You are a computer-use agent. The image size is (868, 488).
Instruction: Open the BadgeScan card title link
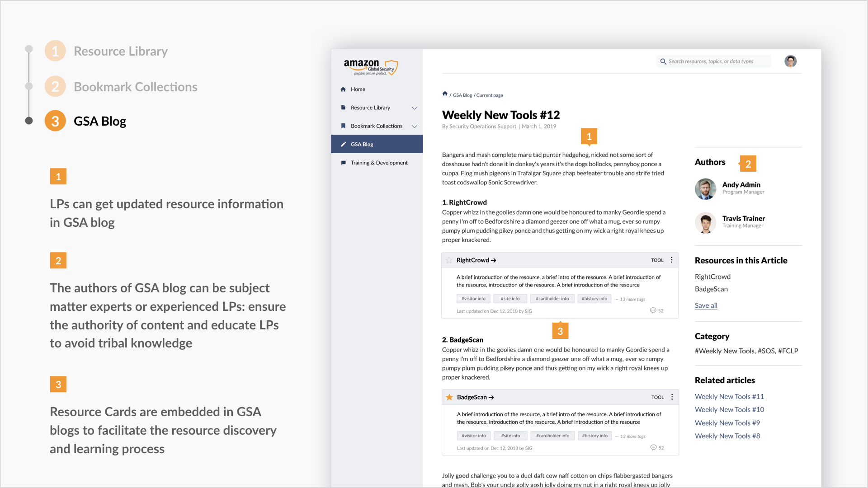point(476,397)
